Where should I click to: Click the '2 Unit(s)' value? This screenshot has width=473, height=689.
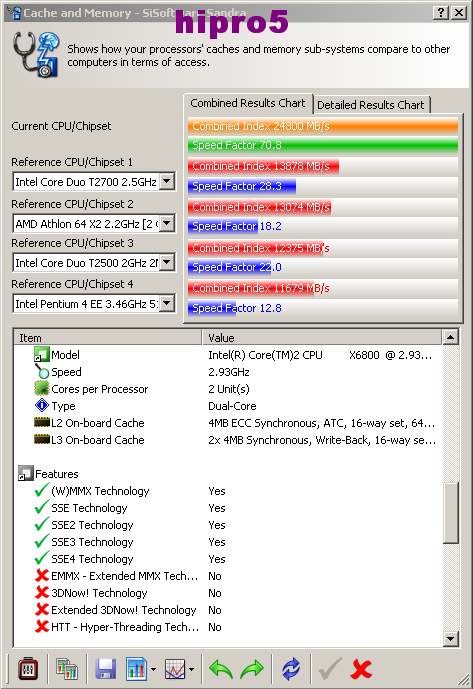pos(229,389)
